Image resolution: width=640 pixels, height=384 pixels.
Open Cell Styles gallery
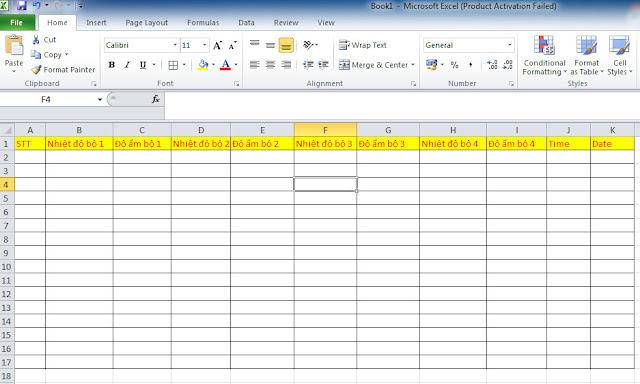click(x=620, y=55)
